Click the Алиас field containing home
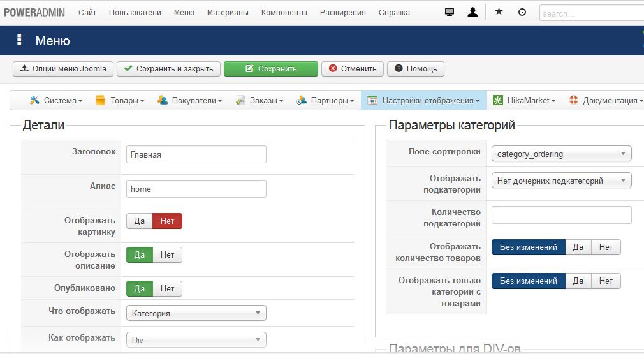 click(x=196, y=189)
